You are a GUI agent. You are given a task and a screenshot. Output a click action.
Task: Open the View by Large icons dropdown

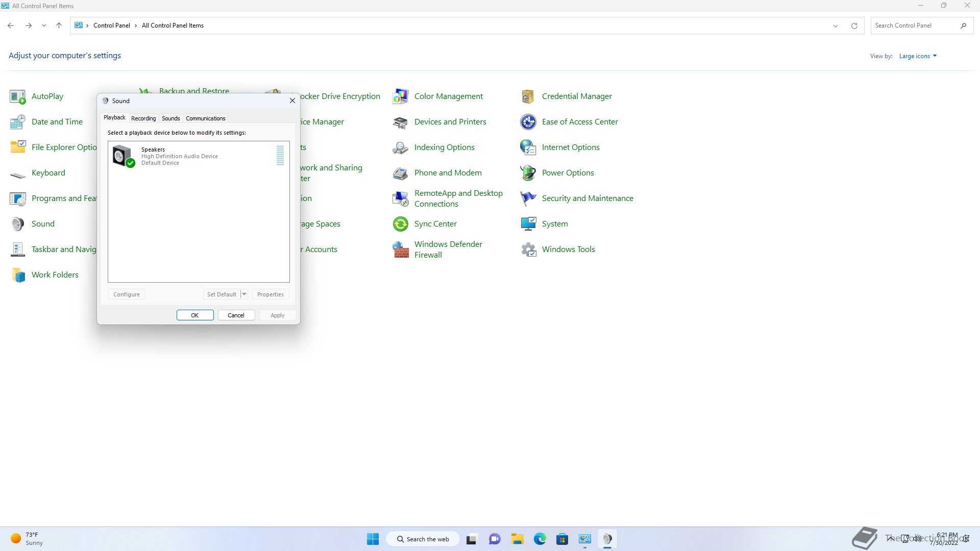918,56
